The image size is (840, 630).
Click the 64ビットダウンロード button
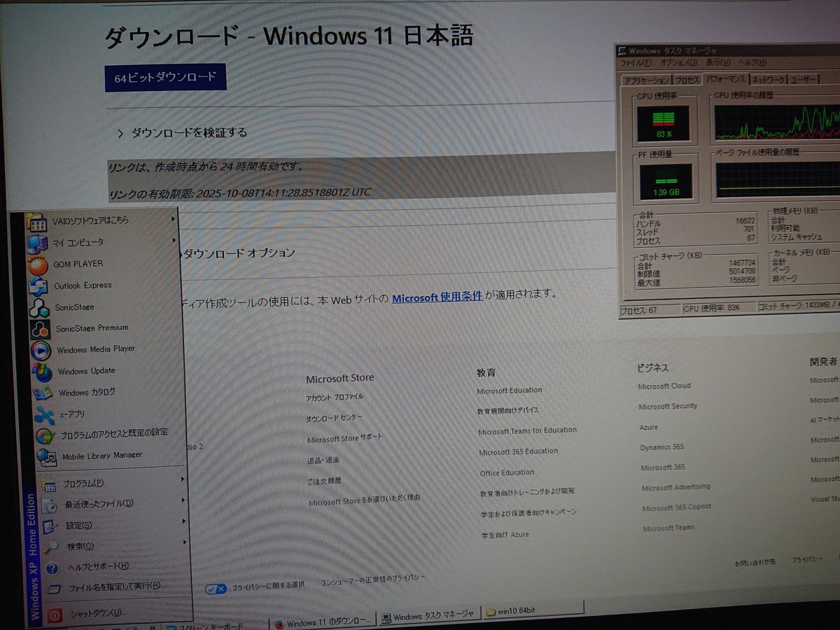165,78
